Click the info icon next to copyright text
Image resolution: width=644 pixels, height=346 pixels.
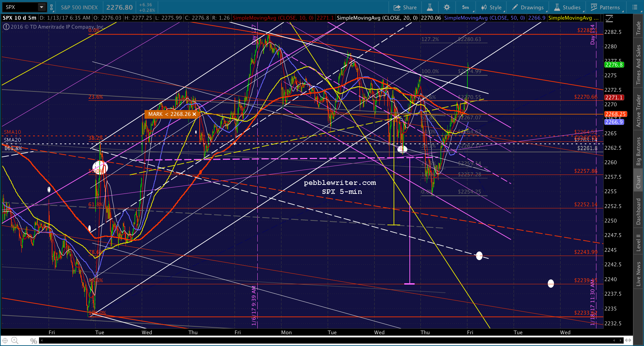coord(6,27)
